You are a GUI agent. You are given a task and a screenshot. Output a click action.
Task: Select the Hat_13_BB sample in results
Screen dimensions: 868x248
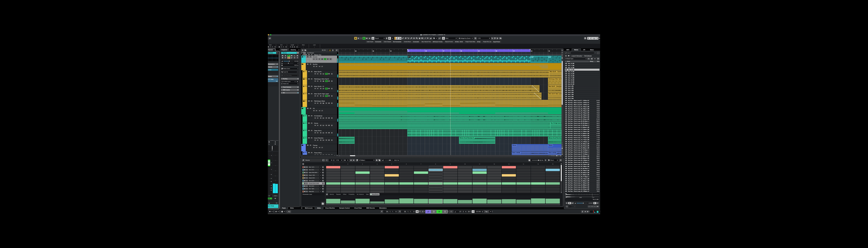[582, 70]
